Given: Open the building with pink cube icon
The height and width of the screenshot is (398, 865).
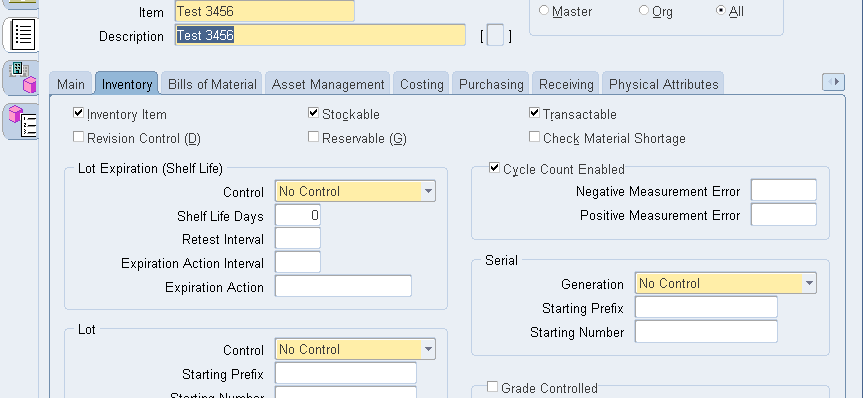Looking at the screenshot, I should coord(22,78).
